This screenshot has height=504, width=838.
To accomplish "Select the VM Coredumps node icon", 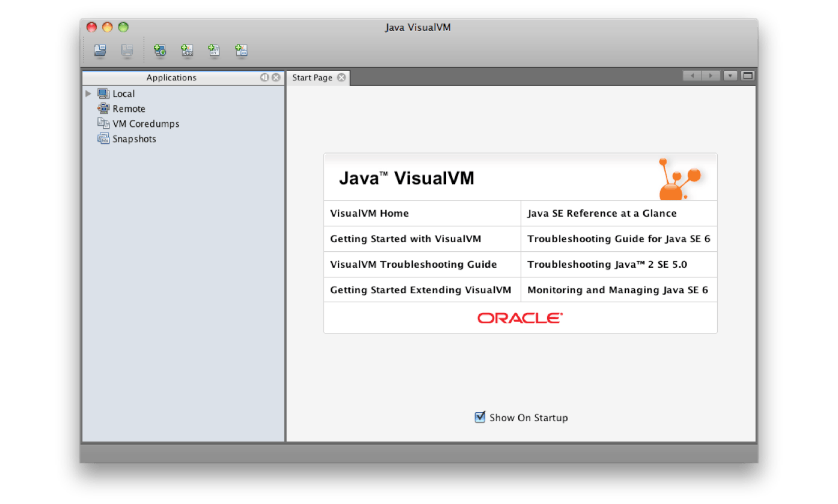I will (x=103, y=124).
